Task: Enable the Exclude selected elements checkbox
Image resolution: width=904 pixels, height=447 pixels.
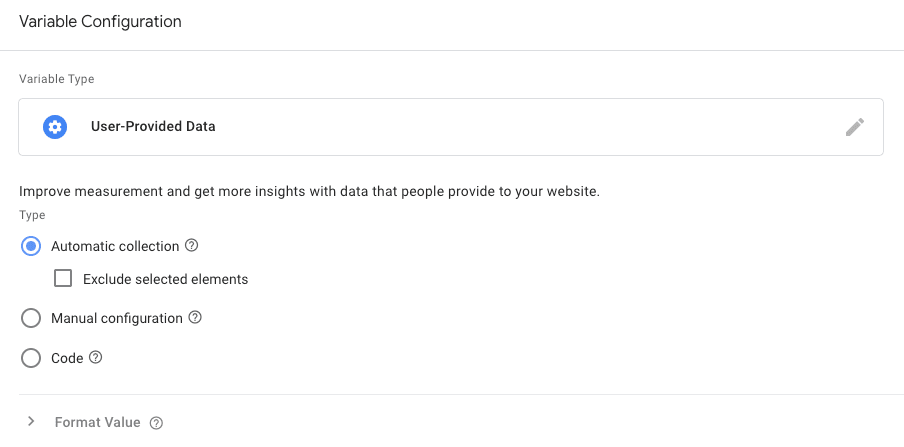Action: pyautogui.click(x=63, y=279)
